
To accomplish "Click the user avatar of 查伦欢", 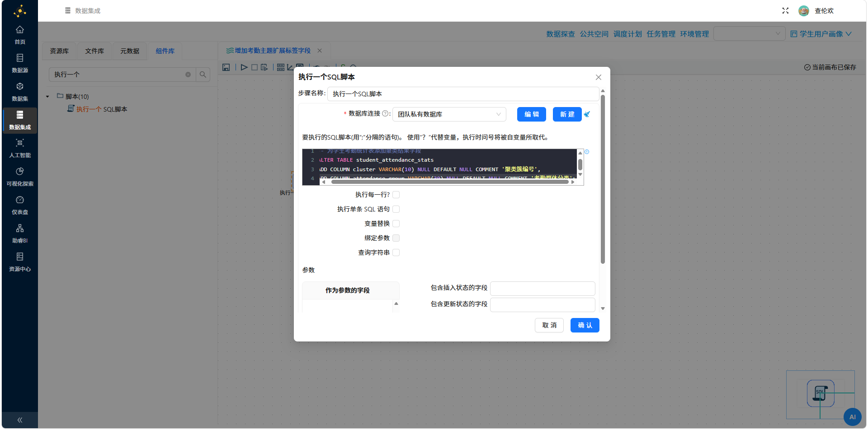I will pos(803,11).
